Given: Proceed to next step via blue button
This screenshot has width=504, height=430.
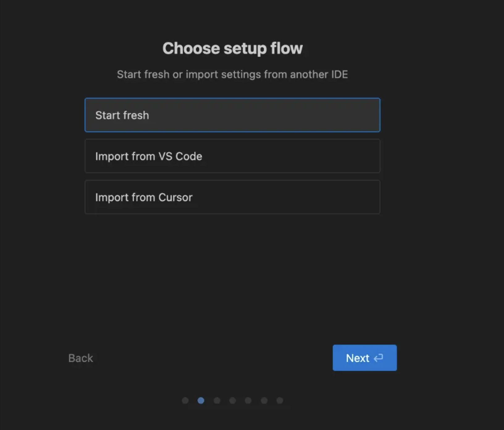Looking at the screenshot, I should 364,358.
